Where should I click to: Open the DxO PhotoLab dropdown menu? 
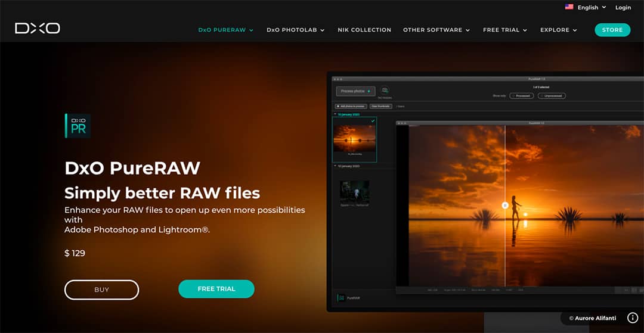(295, 30)
